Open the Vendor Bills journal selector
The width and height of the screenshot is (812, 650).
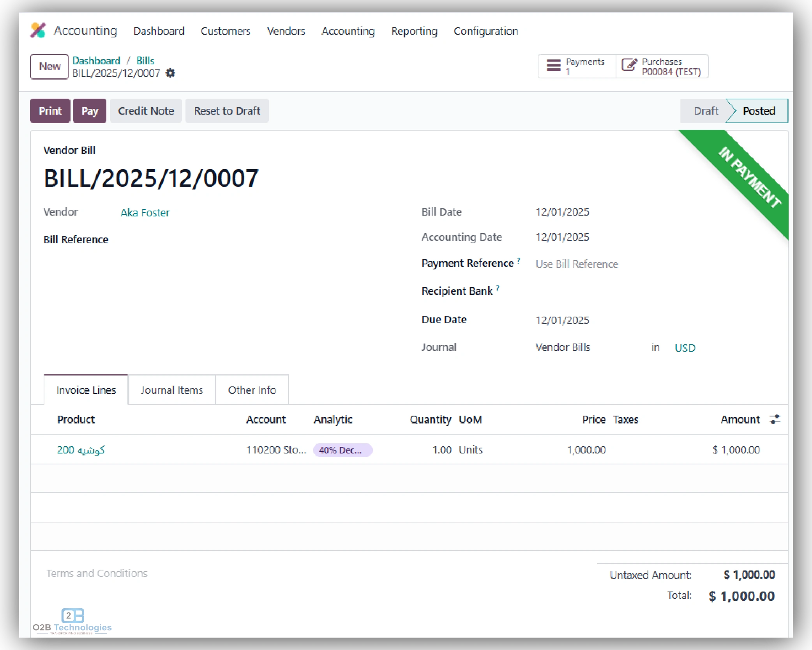(563, 347)
